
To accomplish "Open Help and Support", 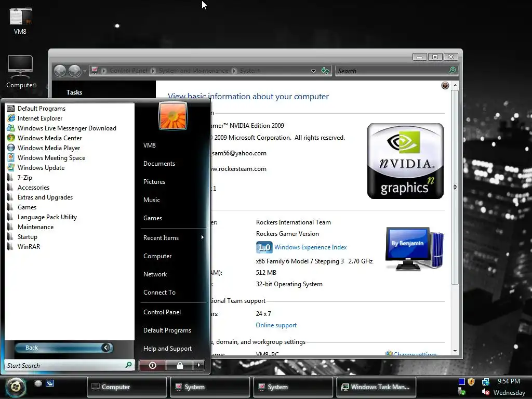I will [168, 349].
